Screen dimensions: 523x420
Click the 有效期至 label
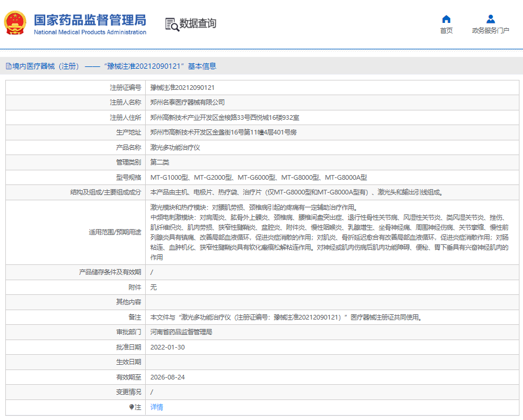point(129,377)
